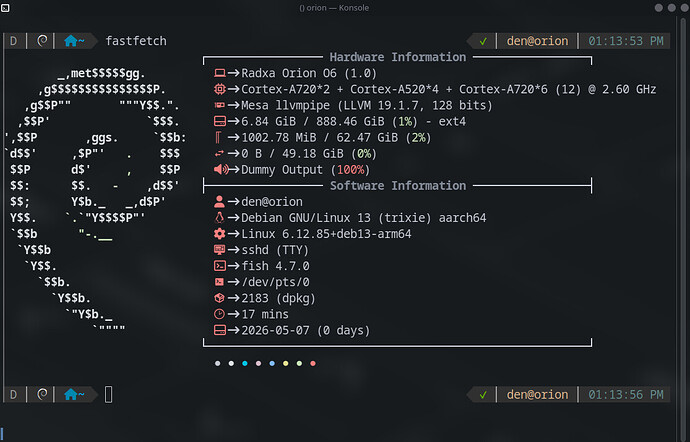Click the light blue color dot

click(x=272, y=364)
